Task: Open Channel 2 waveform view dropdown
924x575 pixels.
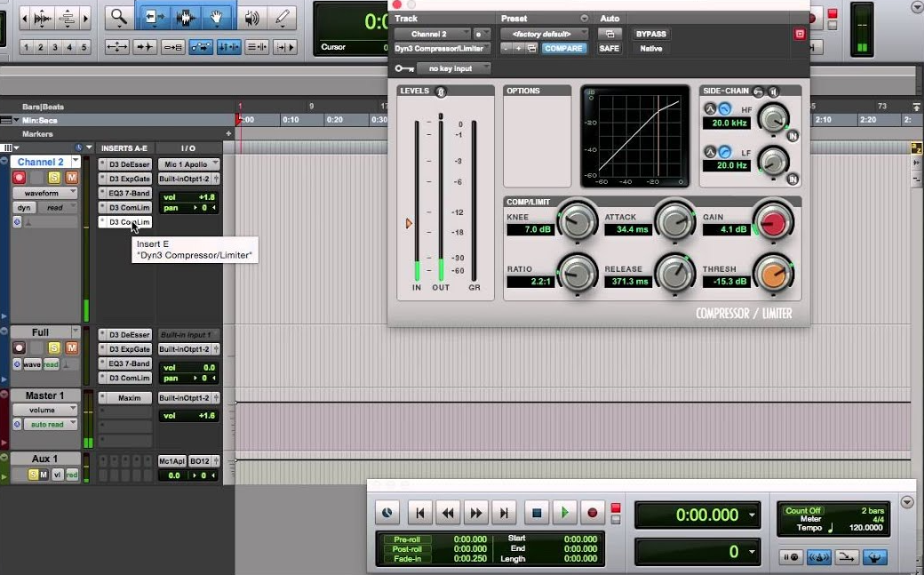Action: pos(46,193)
